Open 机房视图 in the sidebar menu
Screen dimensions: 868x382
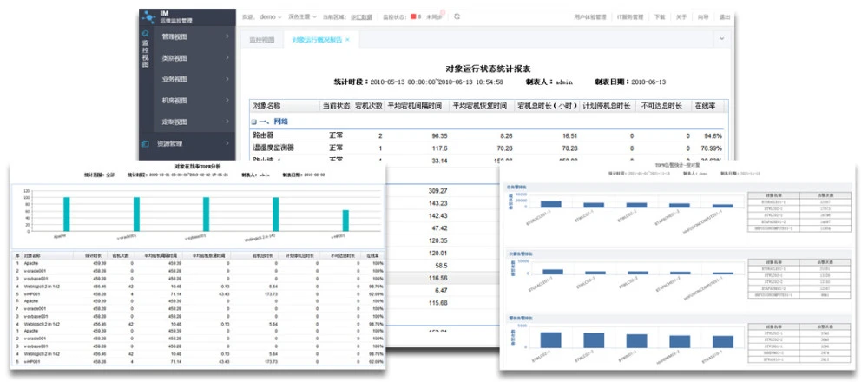coord(174,100)
